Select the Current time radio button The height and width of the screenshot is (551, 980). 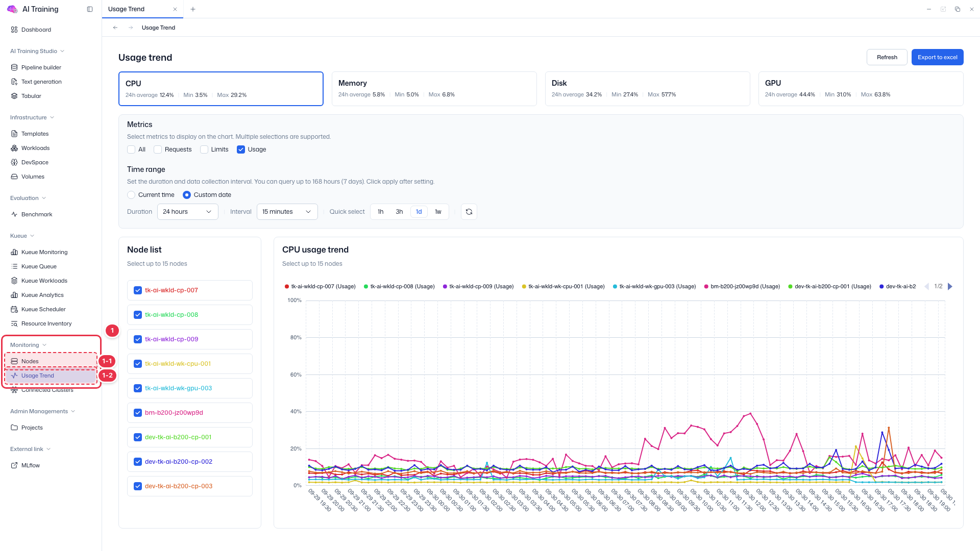pos(131,195)
